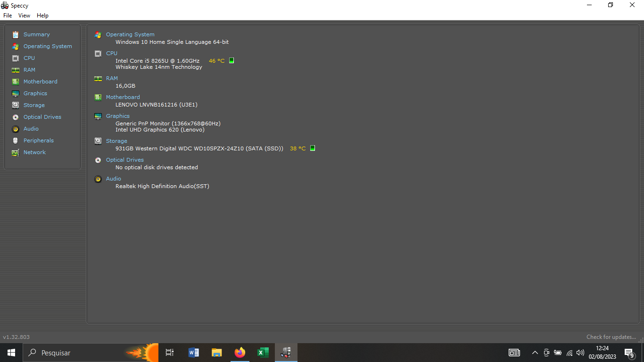
Task: Click the Network icon in sidebar
Action: click(16, 152)
